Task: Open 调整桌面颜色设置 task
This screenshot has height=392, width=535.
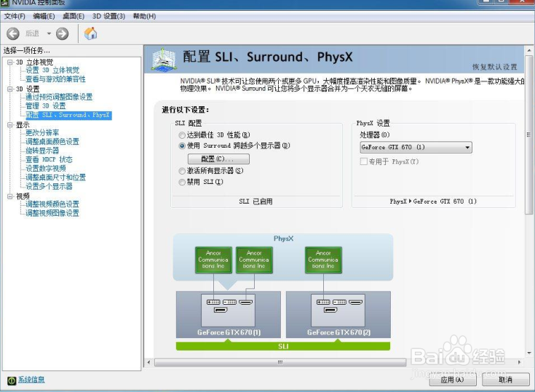Action: [52, 142]
